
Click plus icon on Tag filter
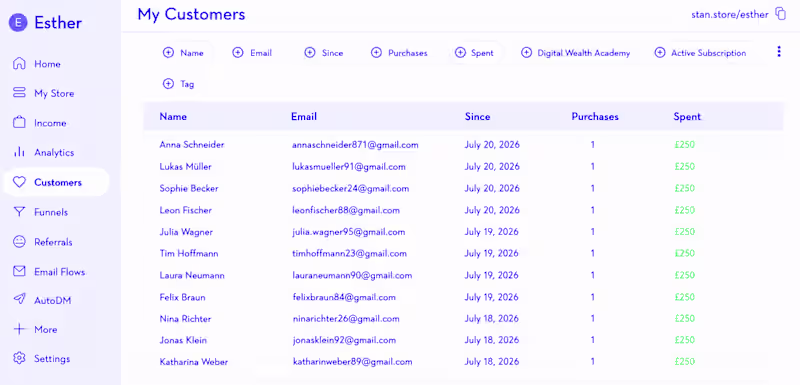point(168,84)
